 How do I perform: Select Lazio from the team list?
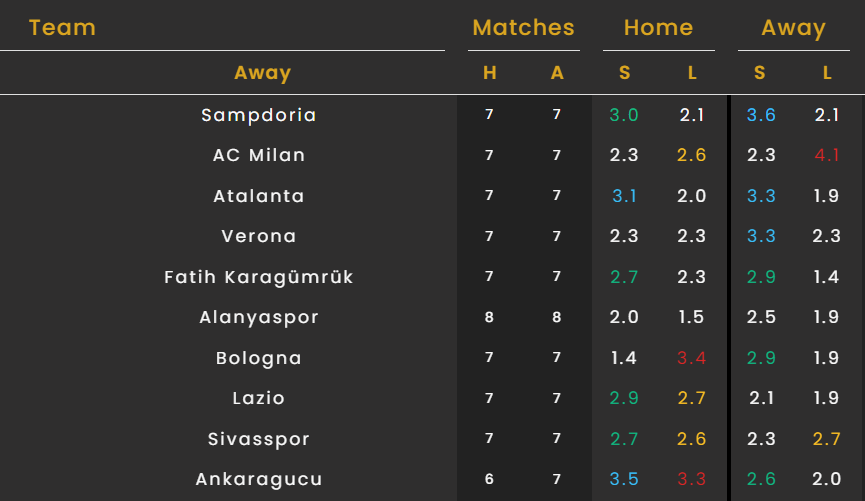click(x=259, y=398)
